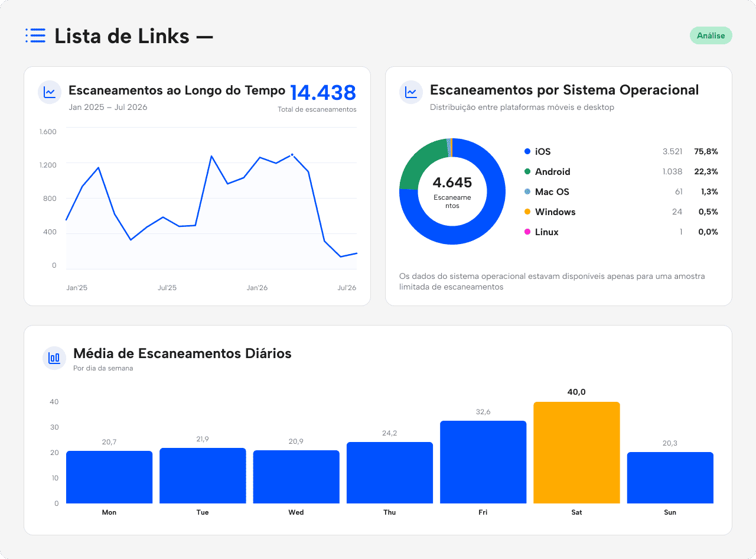Viewport: 756px width, 559px height.
Task: Select the Linux legend label
Action: [x=547, y=232]
